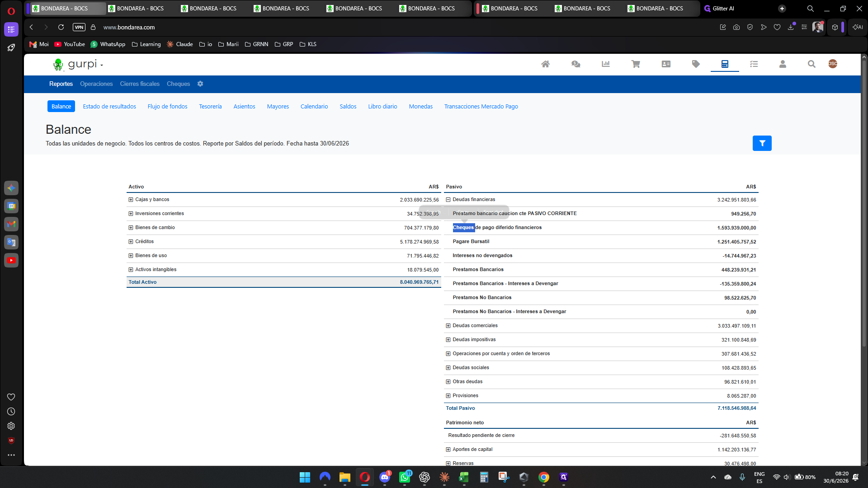Expand Bienes de uso row
Viewport: 868px width, 488px height.
[x=131, y=256]
